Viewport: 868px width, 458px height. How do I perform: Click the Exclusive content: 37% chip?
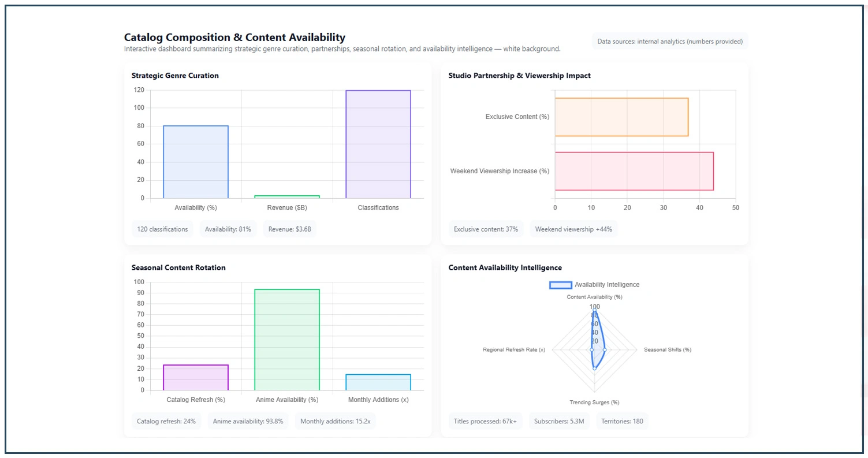[x=486, y=229]
